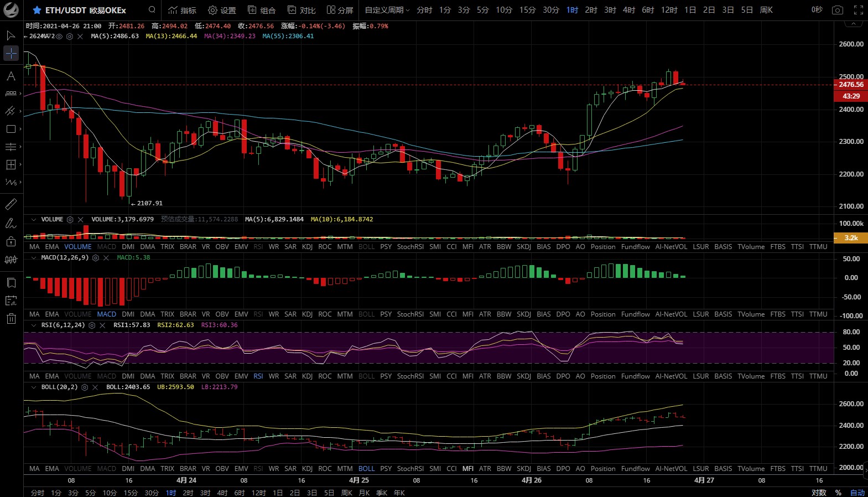Open settings for the MACD(12,26,9) indicator
Viewport: 868px width, 497px height.
coord(96,258)
